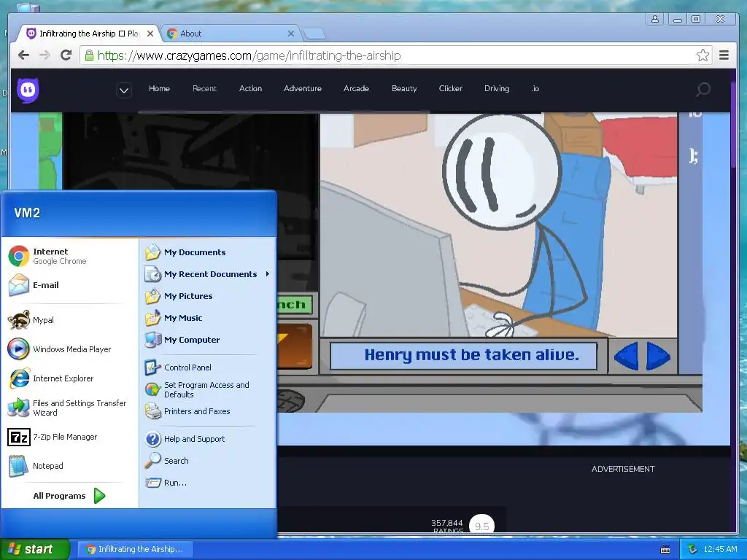
Task: Open .io games category
Action: (535, 88)
